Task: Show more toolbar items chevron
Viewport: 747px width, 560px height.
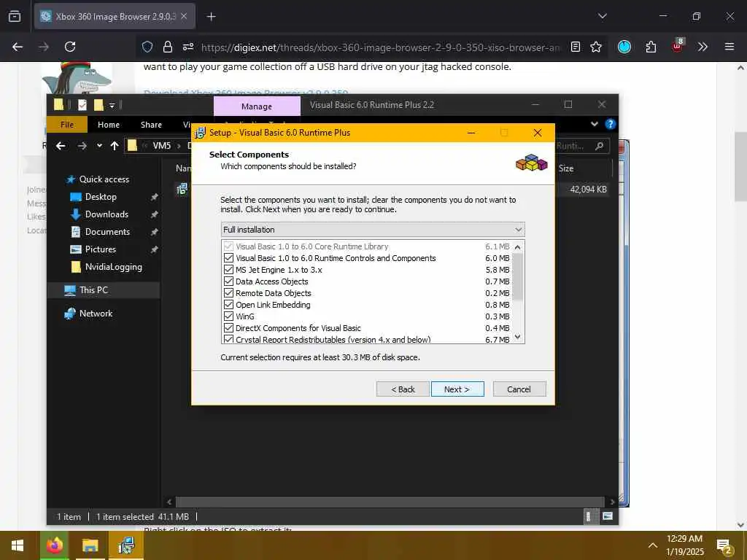Action: pyautogui.click(x=703, y=47)
